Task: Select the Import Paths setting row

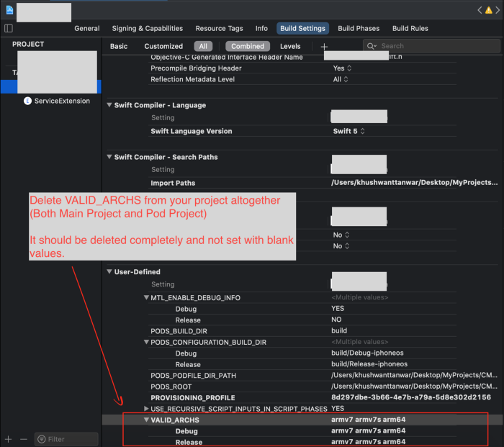Action: (302, 183)
